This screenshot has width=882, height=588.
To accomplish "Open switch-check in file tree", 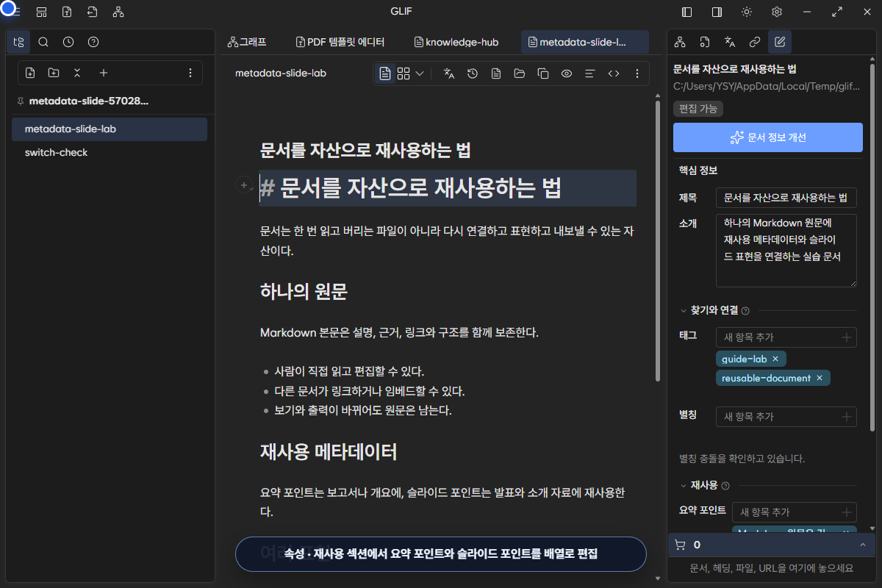I will (x=110, y=153).
